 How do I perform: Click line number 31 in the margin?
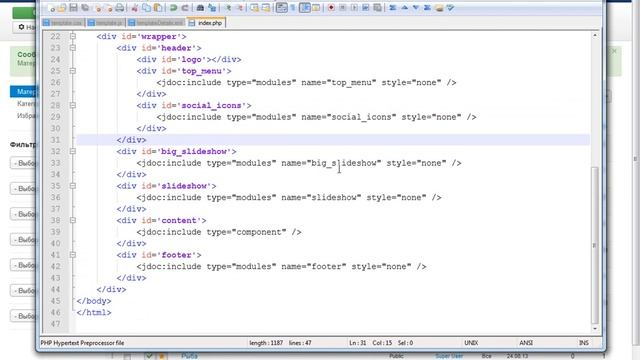click(55, 140)
